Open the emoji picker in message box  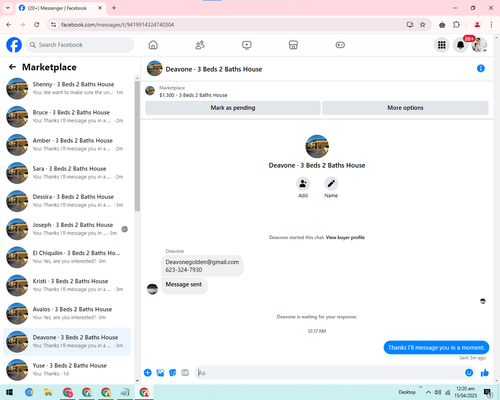pos(469,373)
